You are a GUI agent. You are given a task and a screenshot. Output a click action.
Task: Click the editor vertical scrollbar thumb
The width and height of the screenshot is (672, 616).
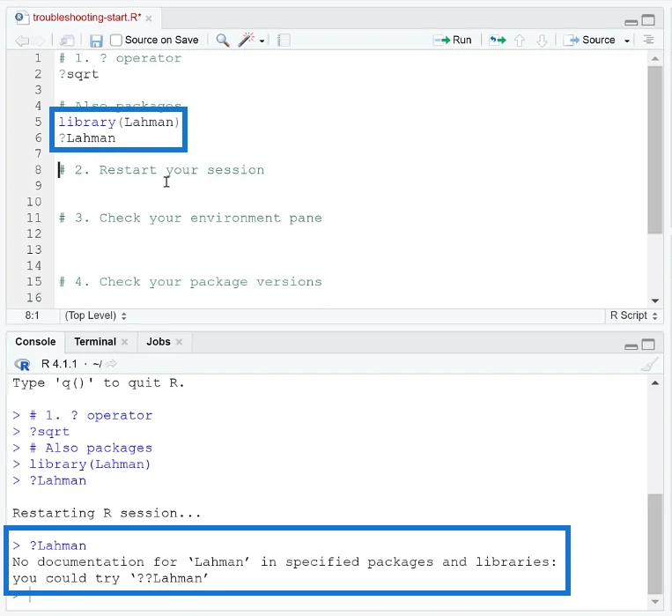[655, 150]
